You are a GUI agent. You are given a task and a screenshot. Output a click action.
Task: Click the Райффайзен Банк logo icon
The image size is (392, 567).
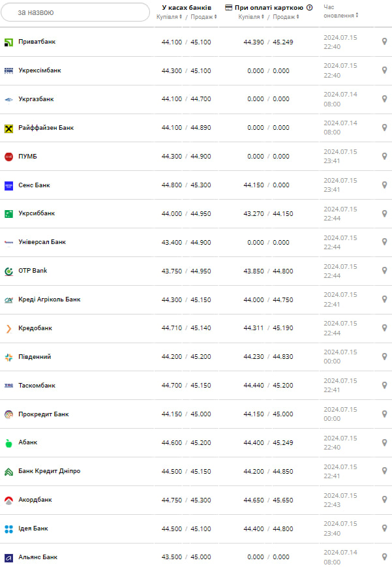click(x=8, y=128)
